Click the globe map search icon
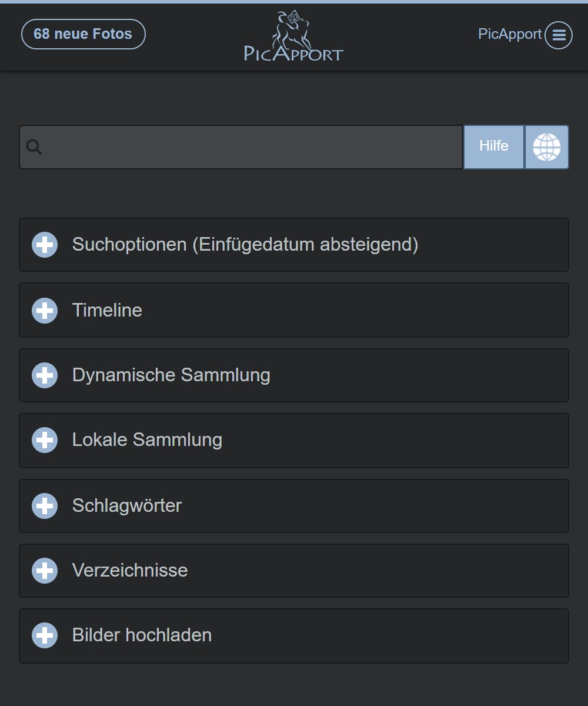The width and height of the screenshot is (588, 706). coord(547,147)
